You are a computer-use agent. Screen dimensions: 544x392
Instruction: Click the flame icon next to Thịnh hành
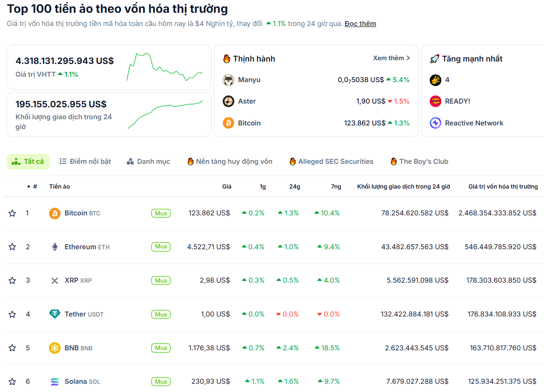(x=227, y=59)
